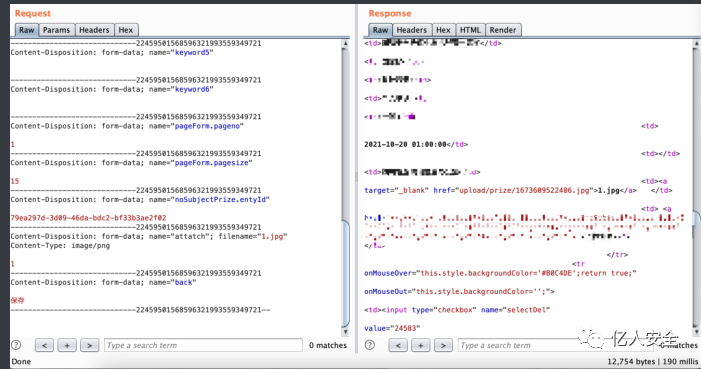The width and height of the screenshot is (701, 369).
Task: Select Request Raw tab
Action: pyautogui.click(x=26, y=30)
